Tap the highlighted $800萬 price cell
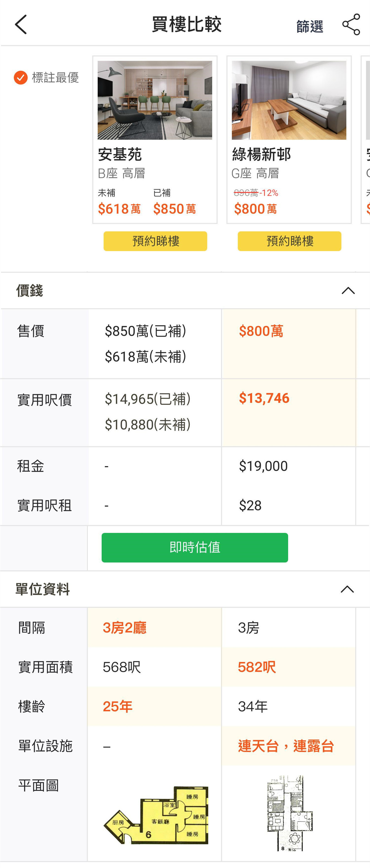The image size is (370, 868). pos(261,331)
